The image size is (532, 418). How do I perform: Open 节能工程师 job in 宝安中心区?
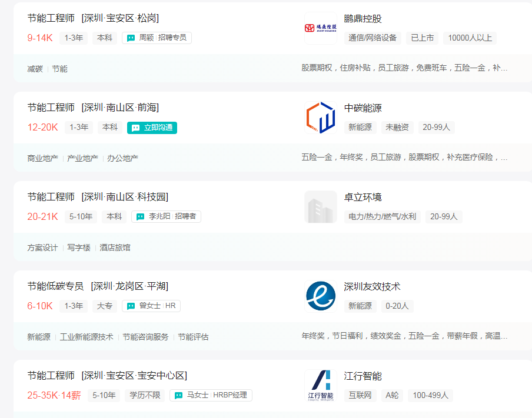point(51,376)
